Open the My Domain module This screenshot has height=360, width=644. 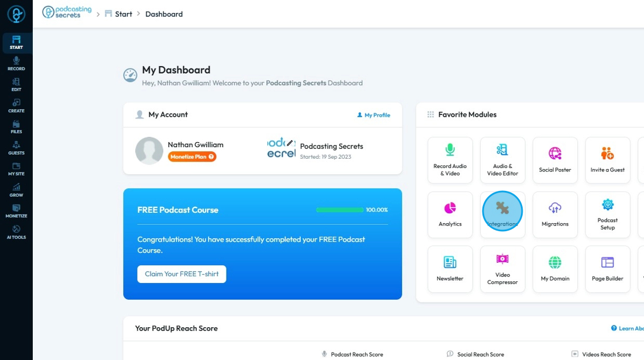555,269
